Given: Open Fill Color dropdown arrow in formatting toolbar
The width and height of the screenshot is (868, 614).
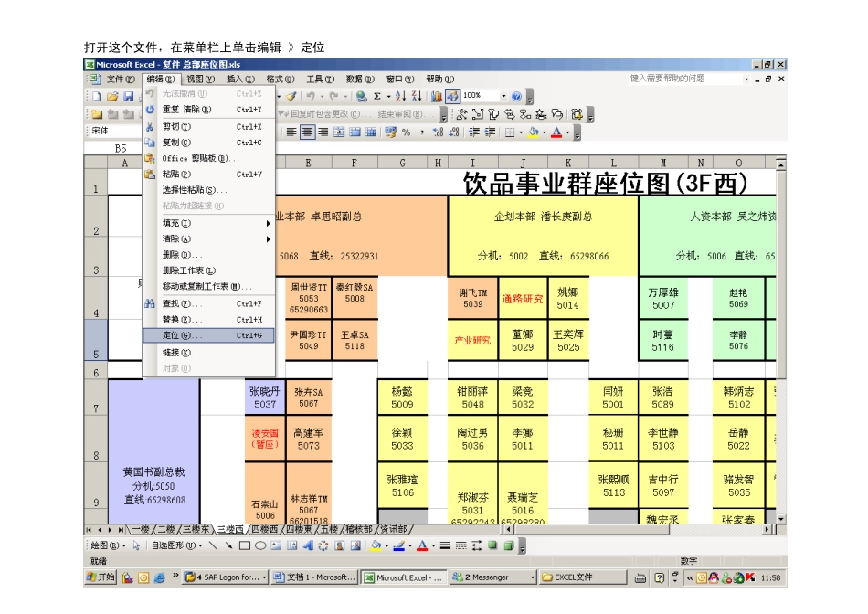Looking at the screenshot, I should [545, 132].
